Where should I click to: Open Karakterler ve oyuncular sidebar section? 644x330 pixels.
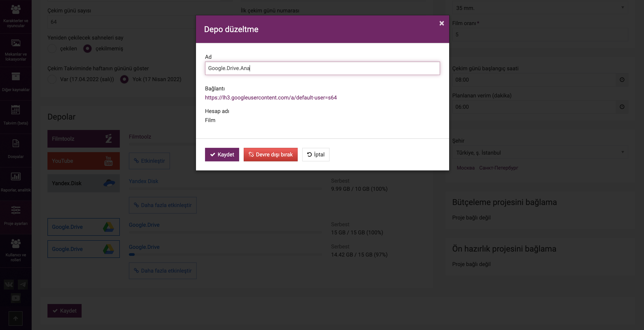(x=16, y=16)
